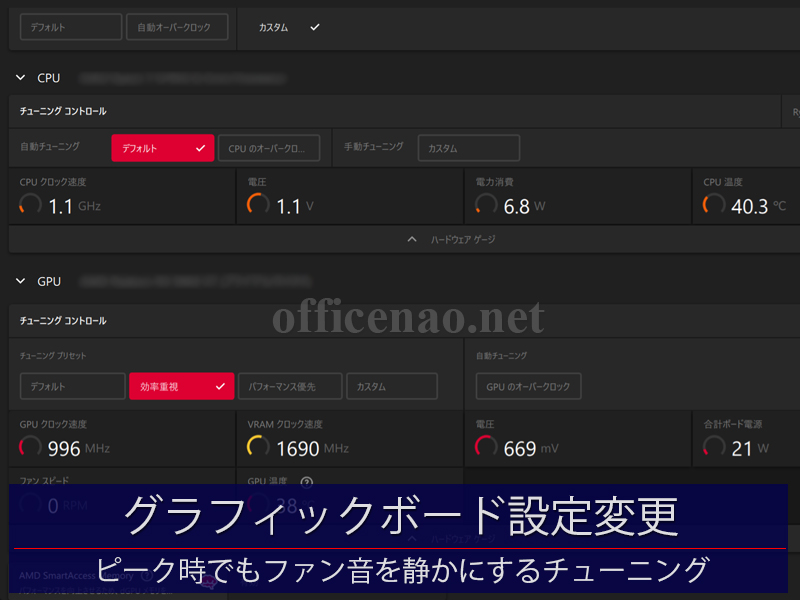Select the 効率重視 GPU tuning preset
The height and width of the screenshot is (600, 800).
tap(181, 386)
